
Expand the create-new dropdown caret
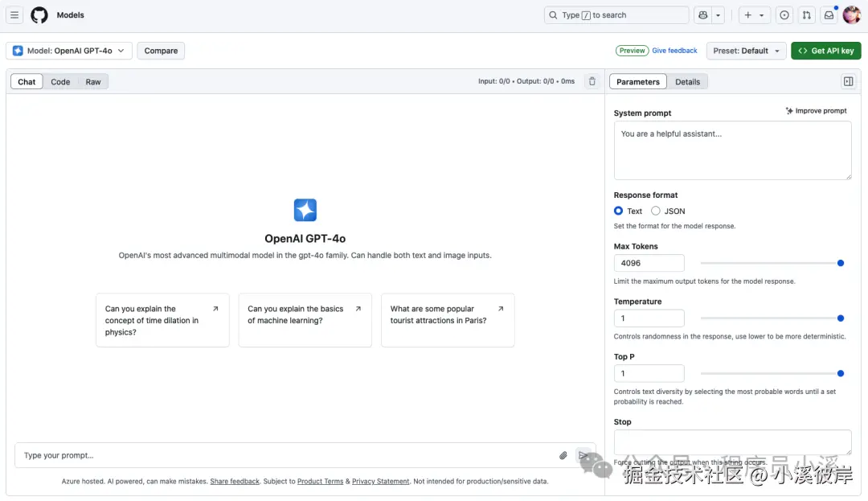(762, 15)
